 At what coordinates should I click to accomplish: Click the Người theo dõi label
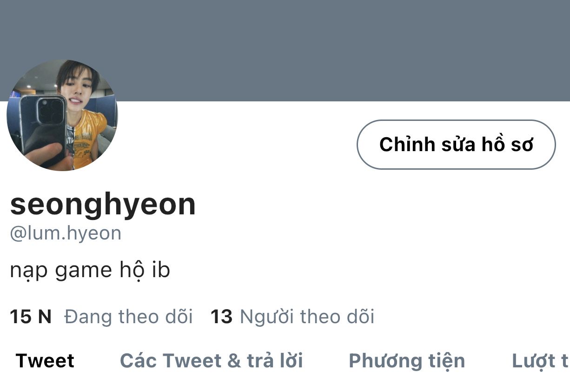coord(307,317)
